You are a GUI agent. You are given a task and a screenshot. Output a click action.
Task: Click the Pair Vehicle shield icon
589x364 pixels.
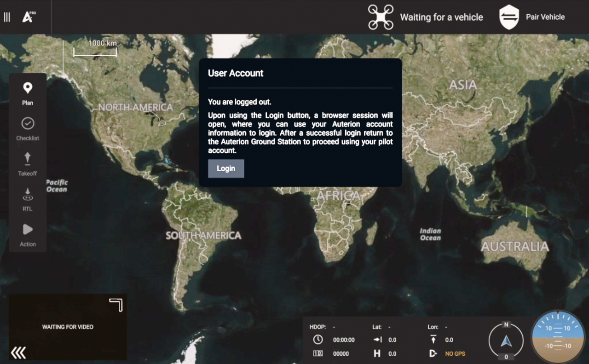(x=509, y=17)
